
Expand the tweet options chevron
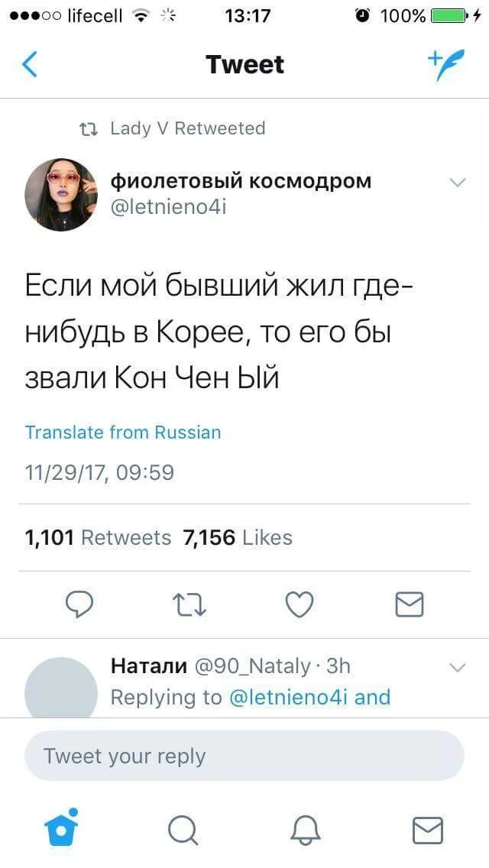(457, 183)
